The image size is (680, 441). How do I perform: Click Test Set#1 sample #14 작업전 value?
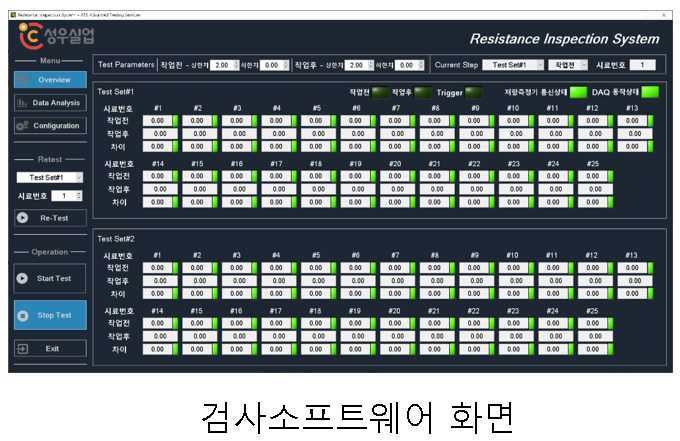pyautogui.click(x=157, y=176)
